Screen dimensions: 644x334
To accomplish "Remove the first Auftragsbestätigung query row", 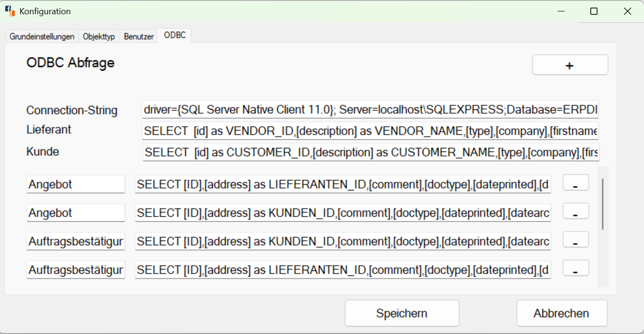I will (x=575, y=239).
